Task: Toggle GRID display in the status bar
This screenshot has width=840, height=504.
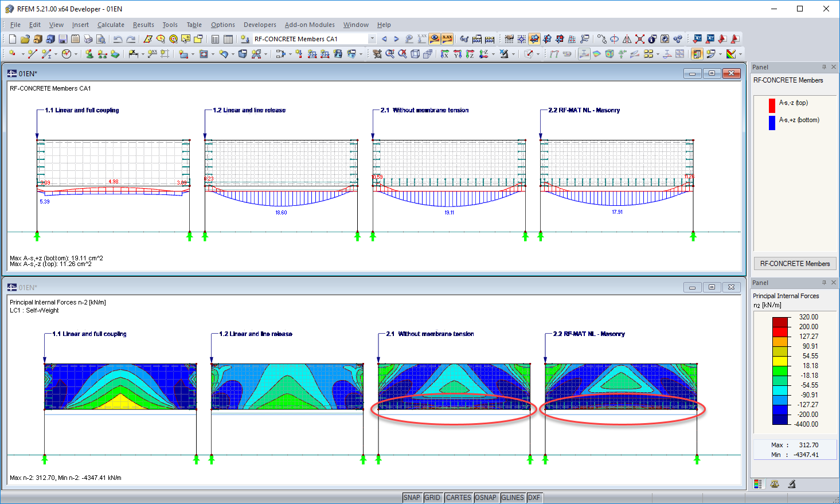Action: point(433,498)
